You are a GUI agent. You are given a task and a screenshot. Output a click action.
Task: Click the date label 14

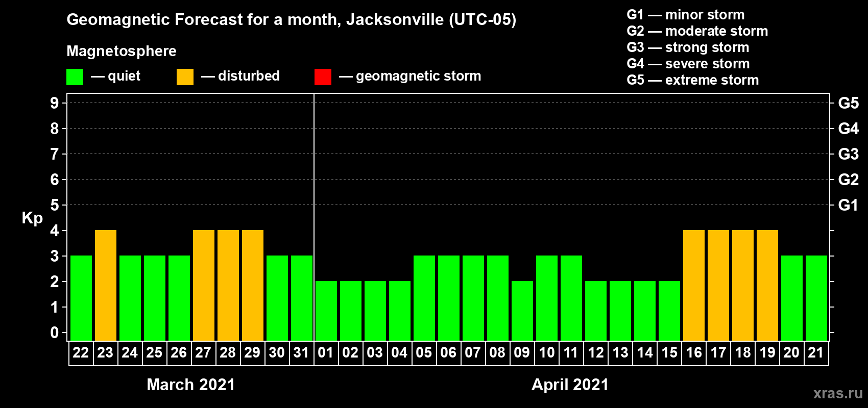tap(645, 352)
